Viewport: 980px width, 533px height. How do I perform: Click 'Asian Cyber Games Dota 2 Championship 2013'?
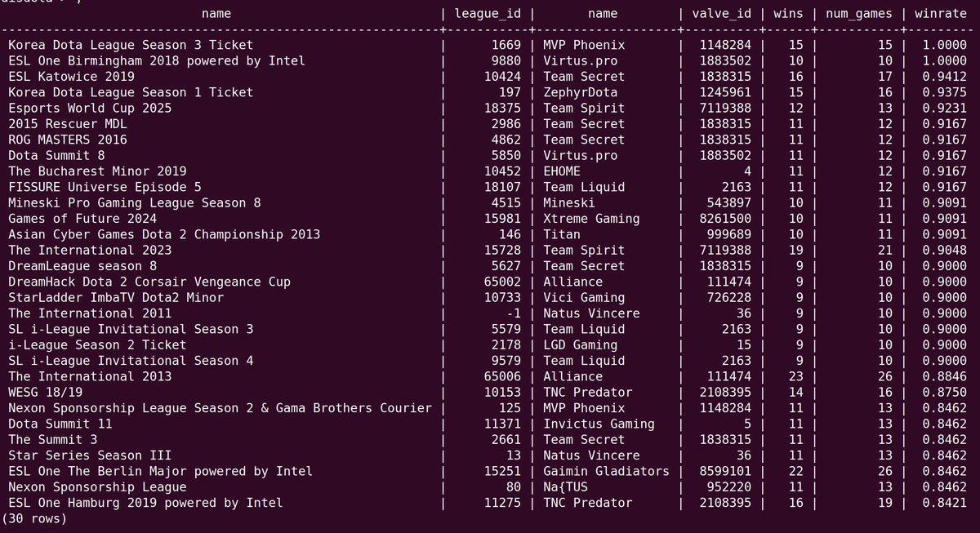[164, 234]
